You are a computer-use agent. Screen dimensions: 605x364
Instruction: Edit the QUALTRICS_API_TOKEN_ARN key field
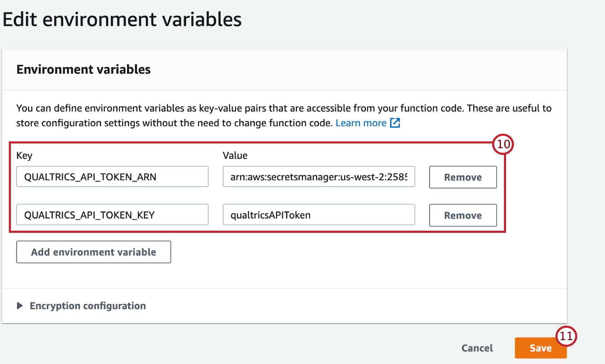[x=112, y=177]
